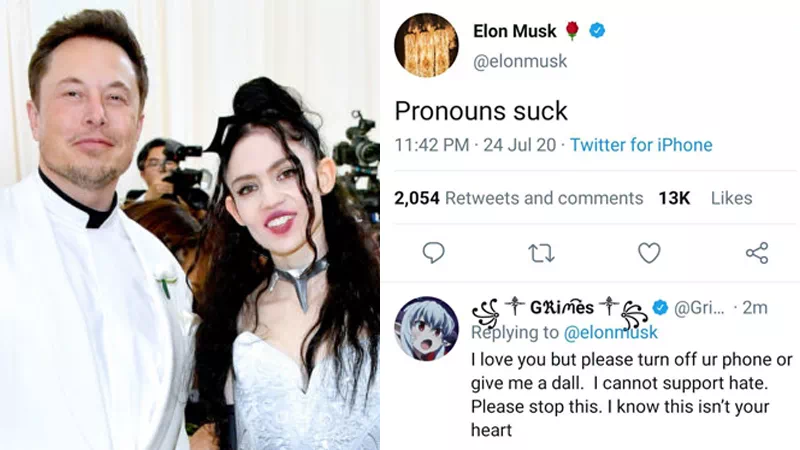The image size is (800, 450).
Task: Click the Elon Musk display name
Action: (514, 31)
